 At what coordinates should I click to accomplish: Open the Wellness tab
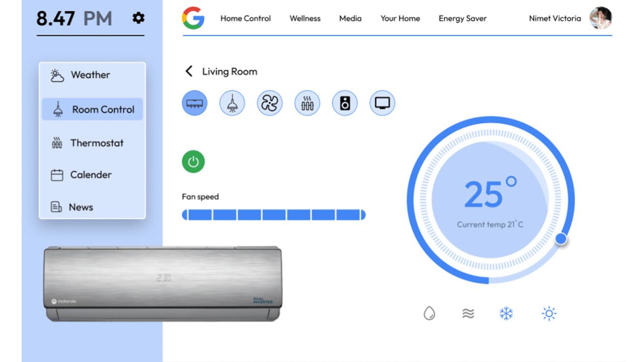(x=305, y=19)
